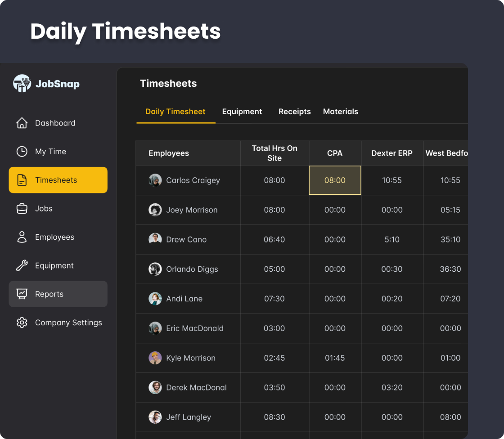Click the Dexter ERP column header
This screenshot has height=439, width=504.
pyautogui.click(x=392, y=153)
